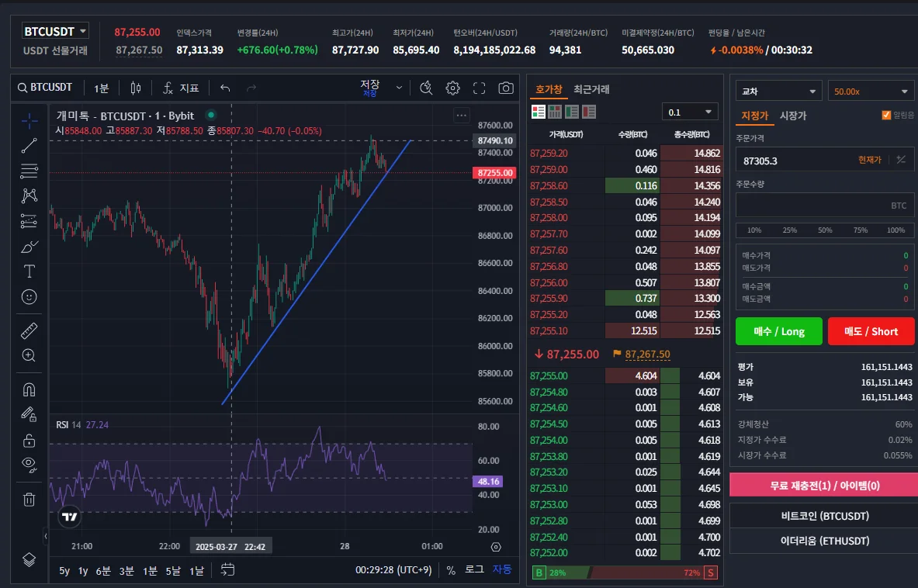Open the 50.00x leverage dropdown

click(871, 92)
